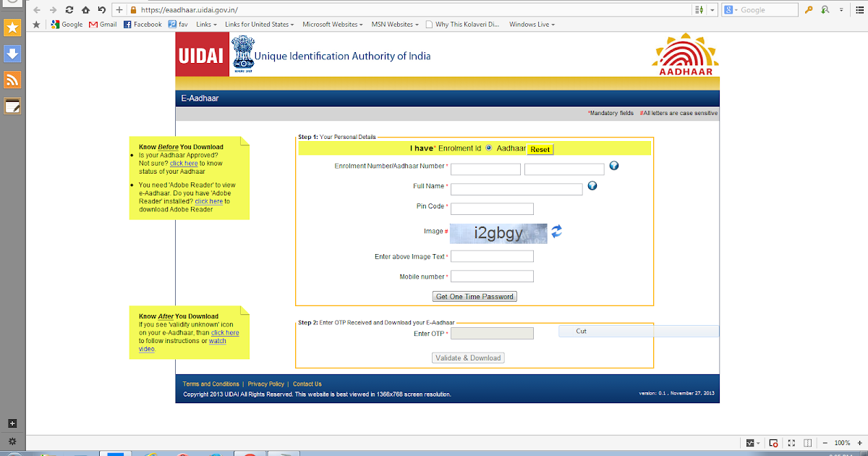
Task: Go back to the previous page
Action: click(x=36, y=10)
